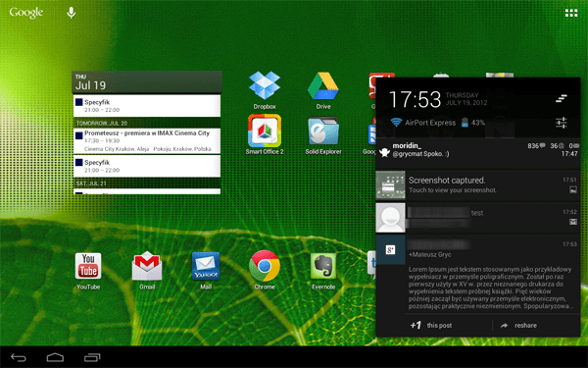Open the all apps grid
This screenshot has width=588, height=368.
pyautogui.click(x=571, y=13)
